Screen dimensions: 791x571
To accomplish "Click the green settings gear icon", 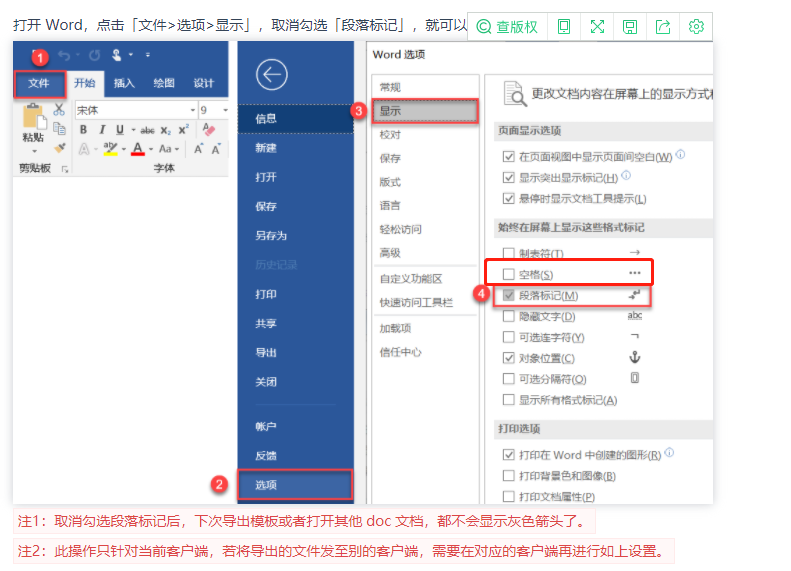I will (x=696, y=26).
